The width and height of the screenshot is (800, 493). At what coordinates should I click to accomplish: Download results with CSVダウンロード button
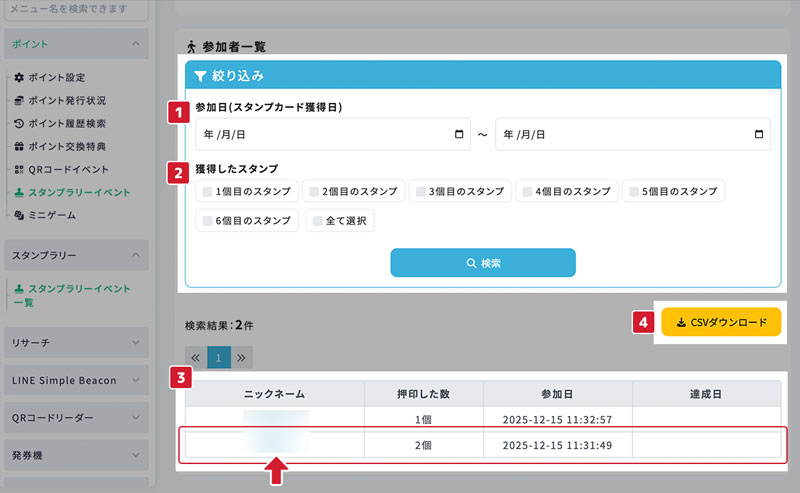[720, 323]
